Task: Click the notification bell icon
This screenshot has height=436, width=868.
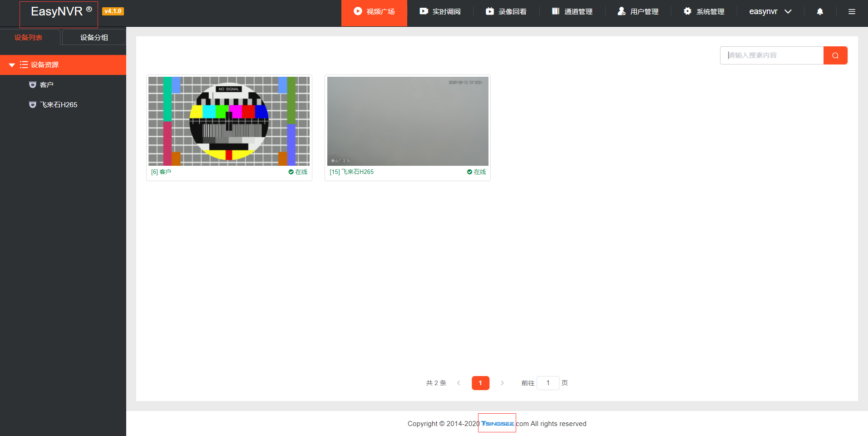Action: pos(819,11)
